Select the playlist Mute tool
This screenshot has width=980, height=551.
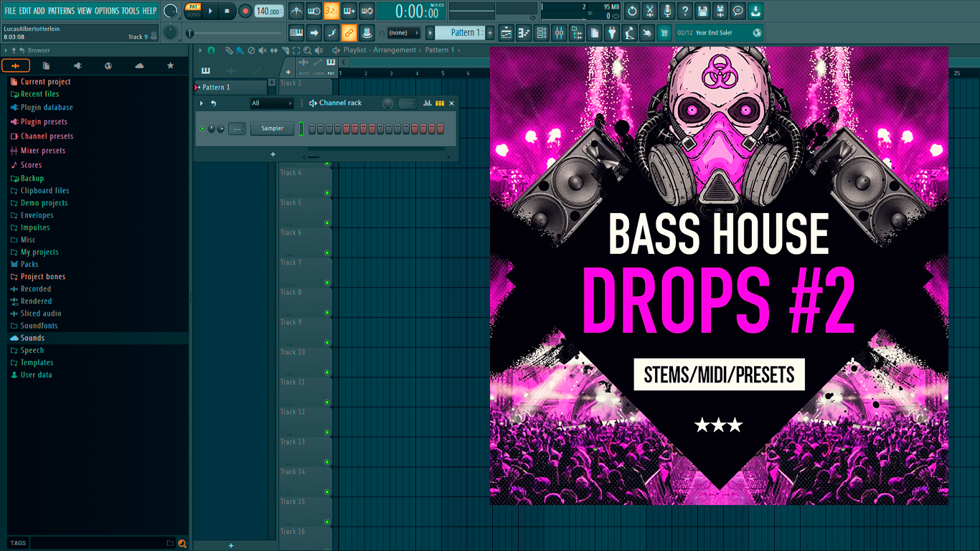click(262, 50)
